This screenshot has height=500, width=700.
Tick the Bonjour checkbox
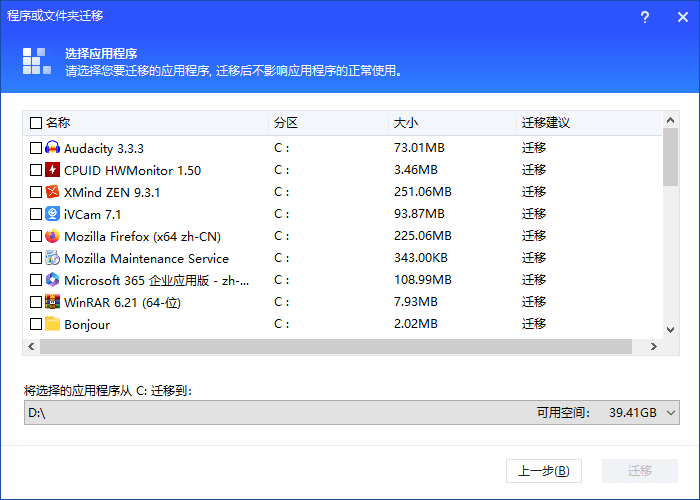[36, 324]
